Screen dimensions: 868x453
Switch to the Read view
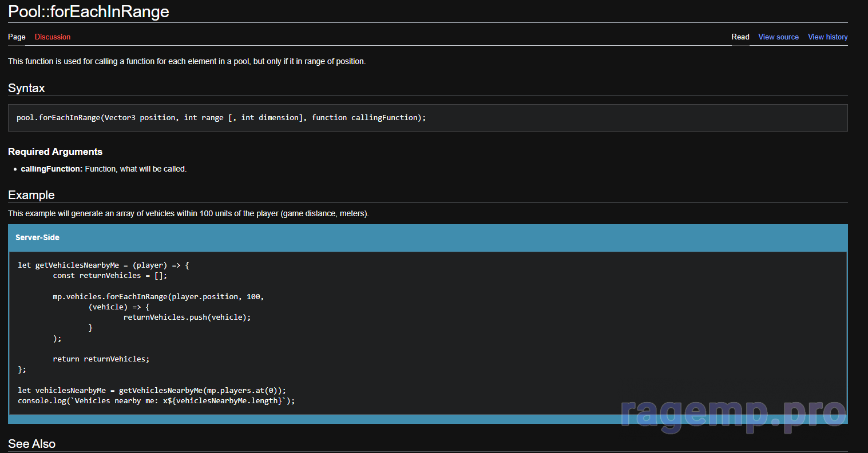[740, 37]
